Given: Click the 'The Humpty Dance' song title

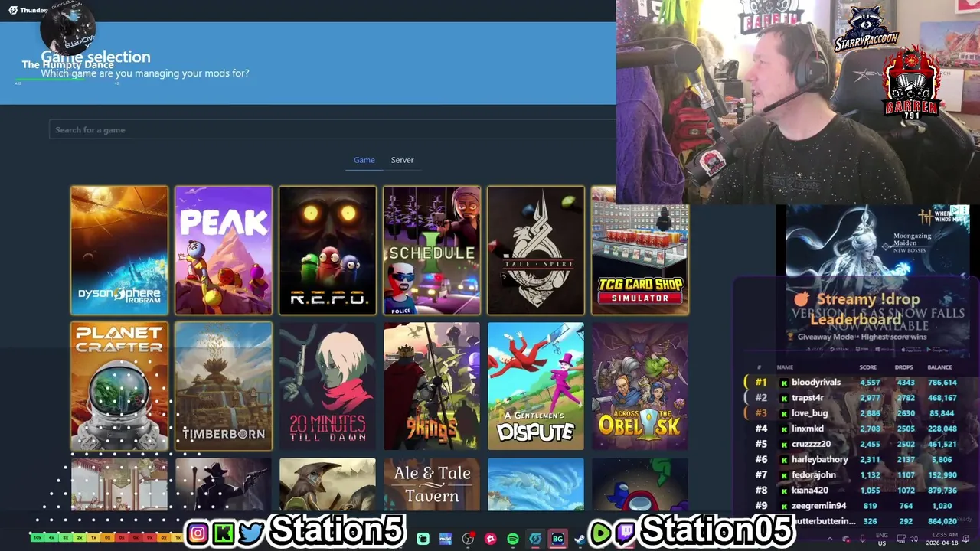Looking at the screenshot, I should (67, 64).
